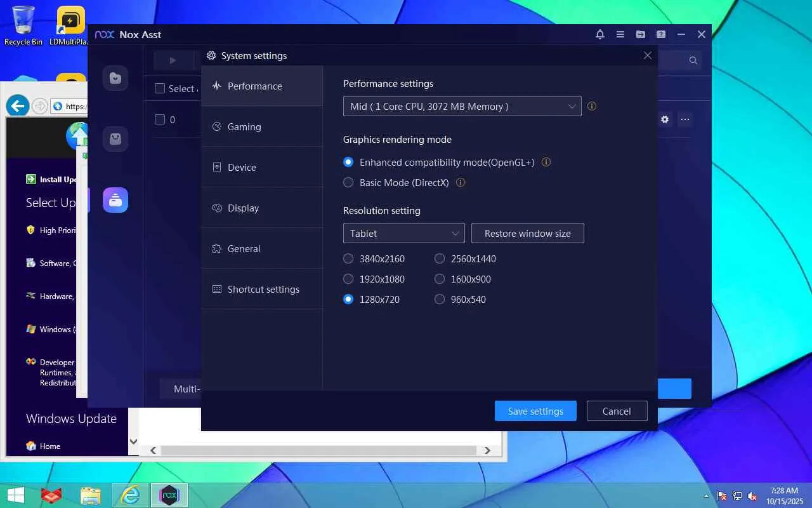
Task: Open the emulator row more options menu
Action: click(685, 119)
